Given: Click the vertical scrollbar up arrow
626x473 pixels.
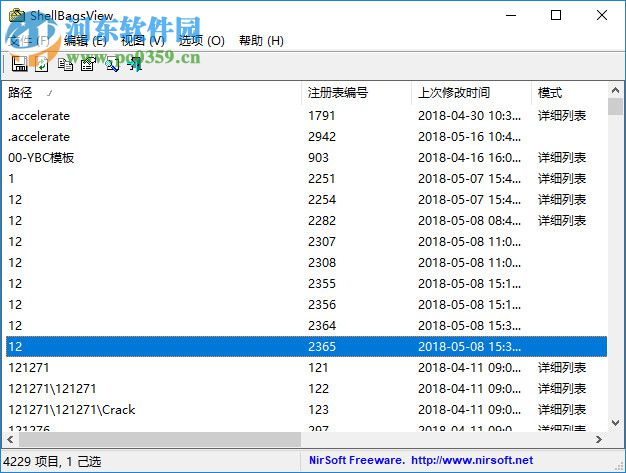Looking at the screenshot, I should (615, 90).
